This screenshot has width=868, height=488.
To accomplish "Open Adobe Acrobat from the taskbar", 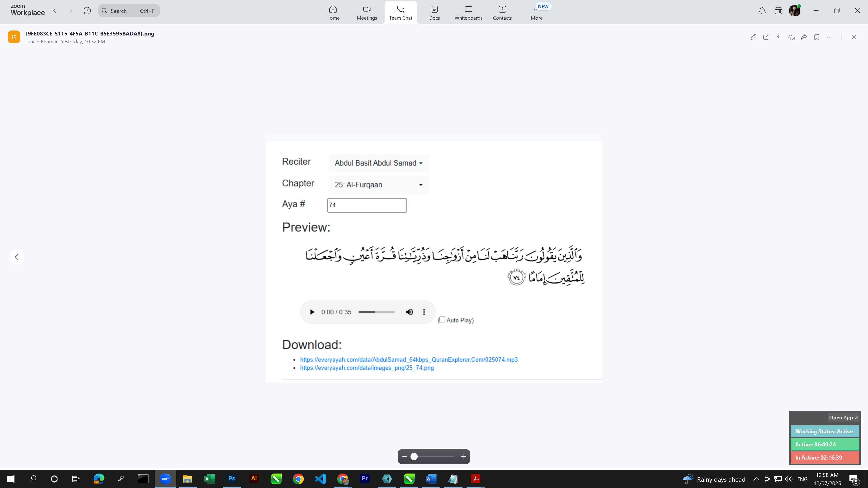I will [475, 479].
